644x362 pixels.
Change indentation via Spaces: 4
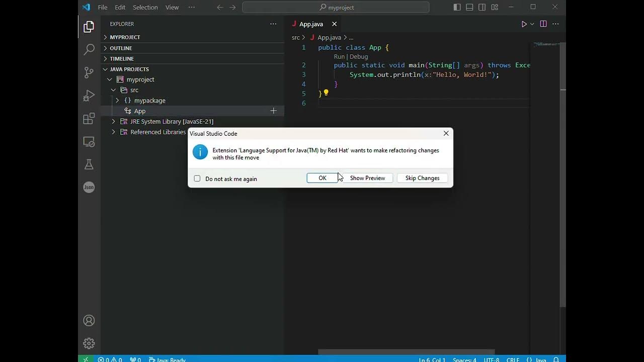tap(464, 359)
